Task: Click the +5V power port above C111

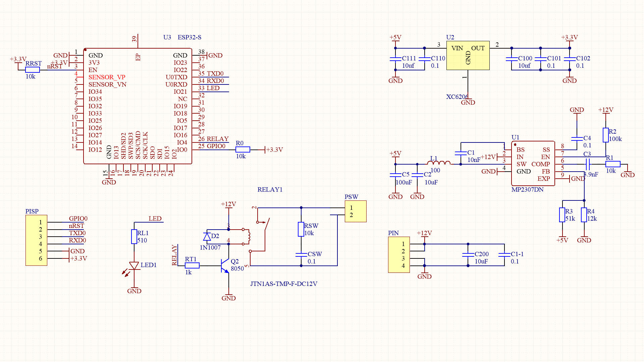Action: pos(395,40)
